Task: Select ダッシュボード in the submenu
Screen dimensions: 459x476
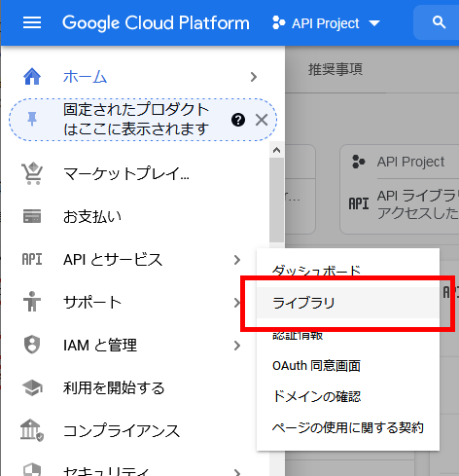Action: [x=317, y=271]
